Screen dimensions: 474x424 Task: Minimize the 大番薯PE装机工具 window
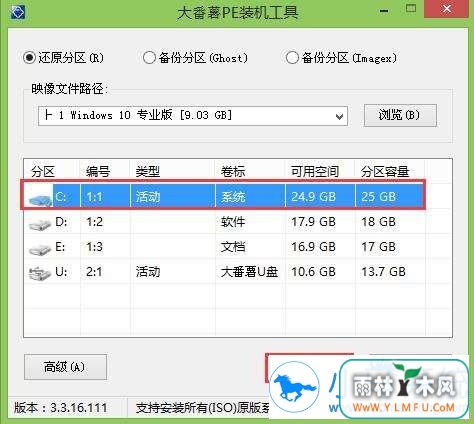[384, 11]
